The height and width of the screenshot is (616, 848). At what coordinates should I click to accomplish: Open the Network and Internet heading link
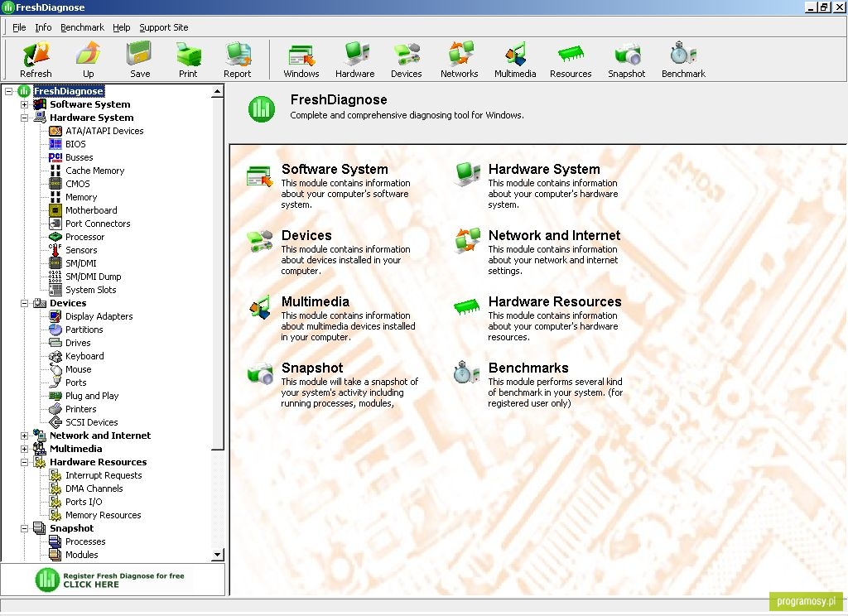click(x=554, y=235)
